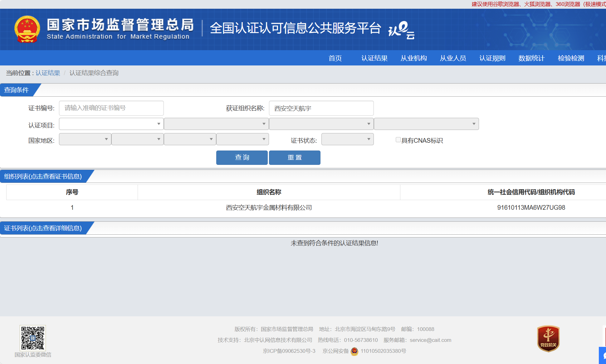Screen dimensions: 606x364
Task: Open the first 国家地区 dropdown
Action: pos(85,139)
